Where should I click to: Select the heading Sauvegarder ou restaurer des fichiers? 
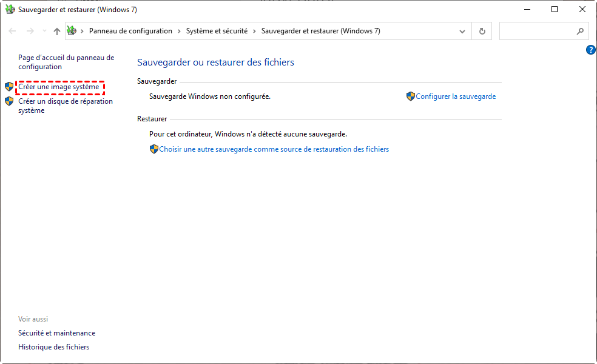[x=215, y=62]
